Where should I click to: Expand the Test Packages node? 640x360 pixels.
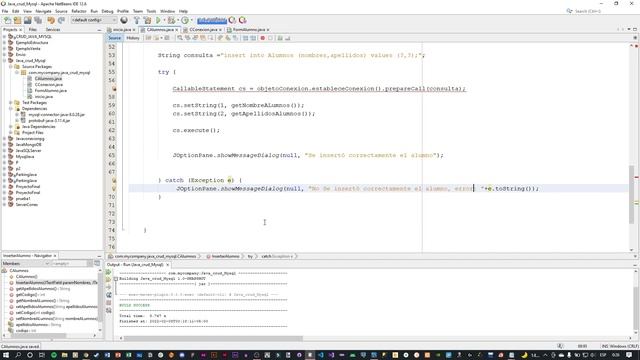tap(11, 102)
